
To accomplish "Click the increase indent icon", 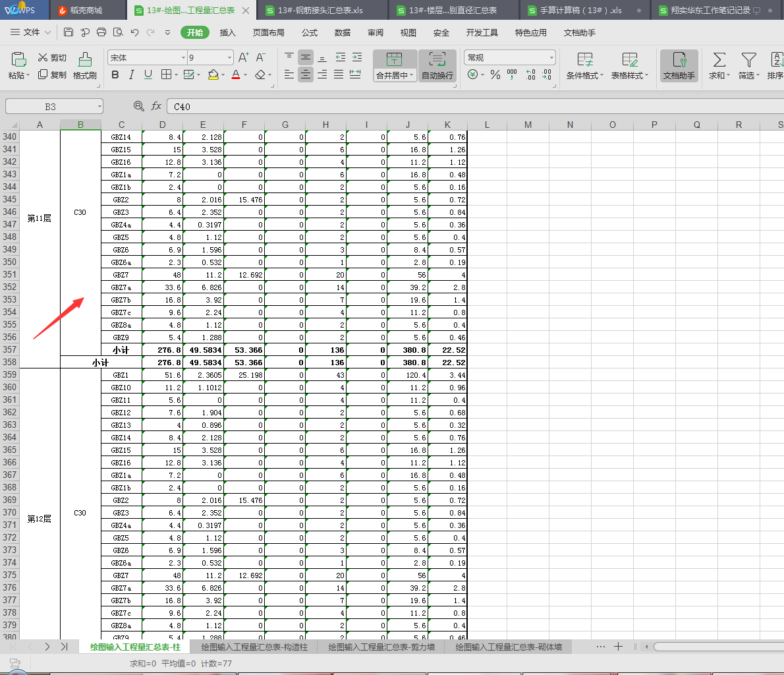I will click(357, 57).
